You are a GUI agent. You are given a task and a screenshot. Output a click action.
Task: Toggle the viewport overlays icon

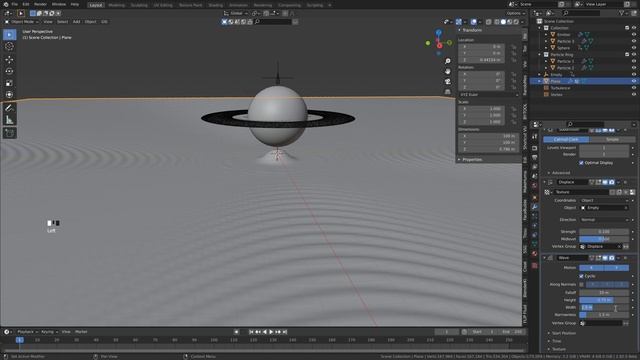[473, 22]
